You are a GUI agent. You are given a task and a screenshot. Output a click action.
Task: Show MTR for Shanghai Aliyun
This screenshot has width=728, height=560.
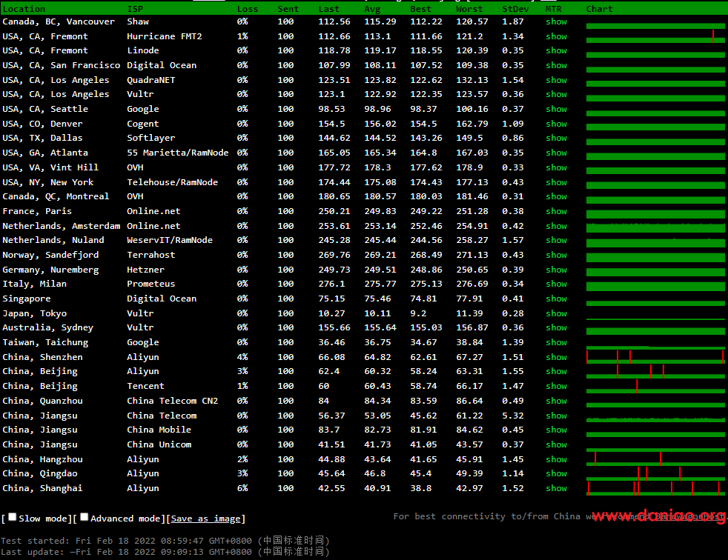tap(556, 488)
